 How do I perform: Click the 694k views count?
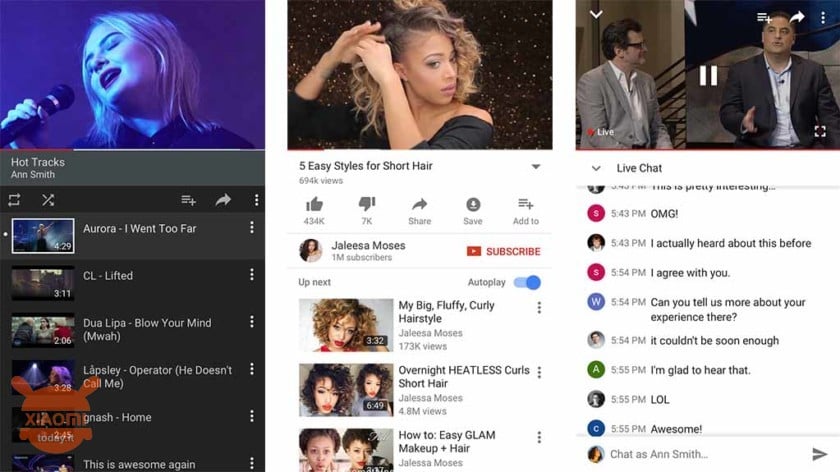(x=321, y=181)
